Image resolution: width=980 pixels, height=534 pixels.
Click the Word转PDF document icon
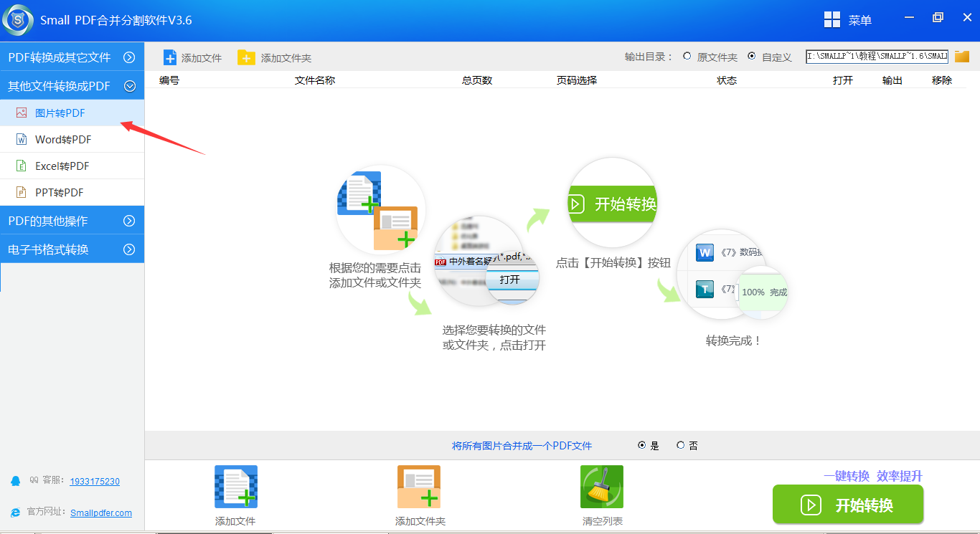tap(22, 139)
